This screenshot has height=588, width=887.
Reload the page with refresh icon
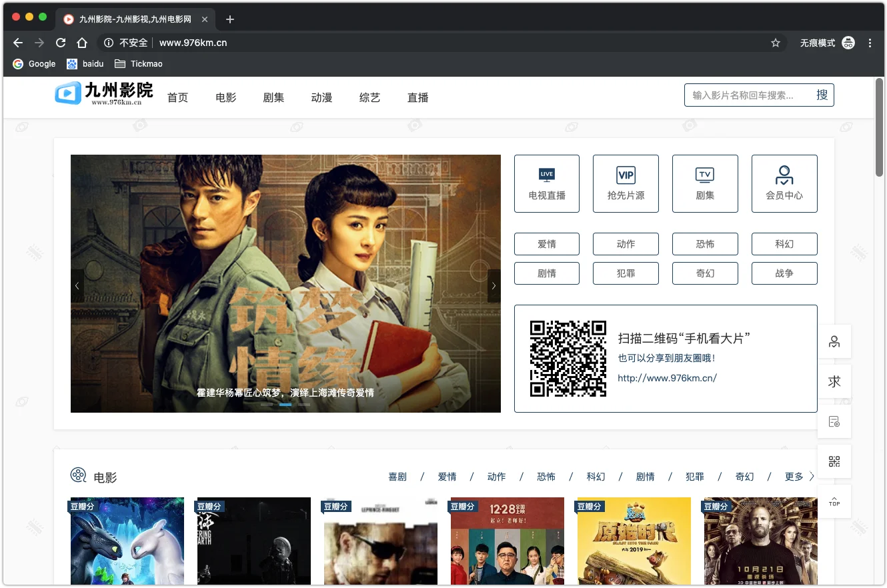pos(61,43)
